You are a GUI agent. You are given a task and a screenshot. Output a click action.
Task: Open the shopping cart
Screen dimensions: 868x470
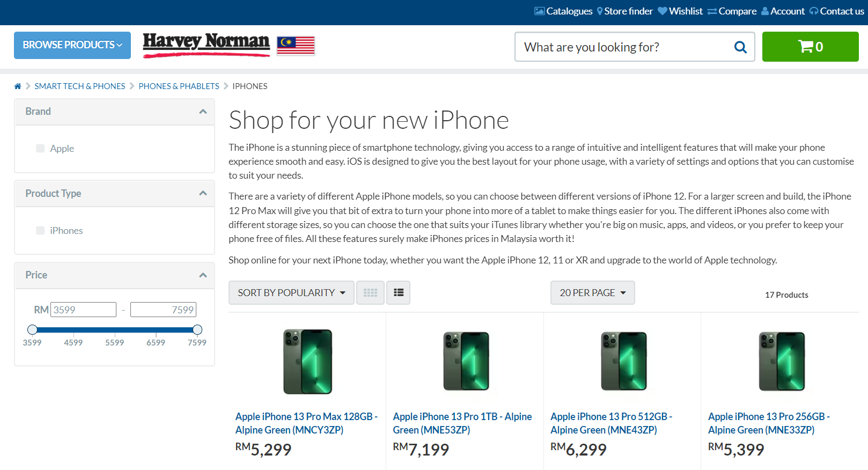[810, 47]
